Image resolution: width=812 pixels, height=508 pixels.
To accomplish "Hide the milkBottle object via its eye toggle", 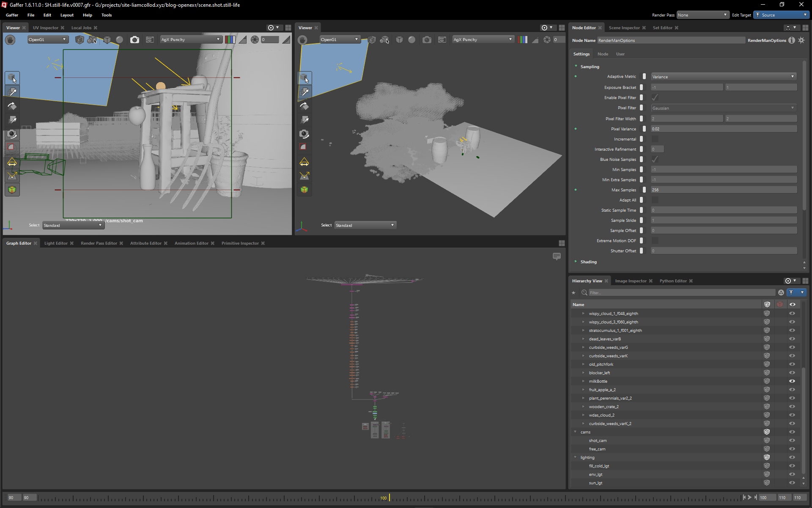I will 793,381.
